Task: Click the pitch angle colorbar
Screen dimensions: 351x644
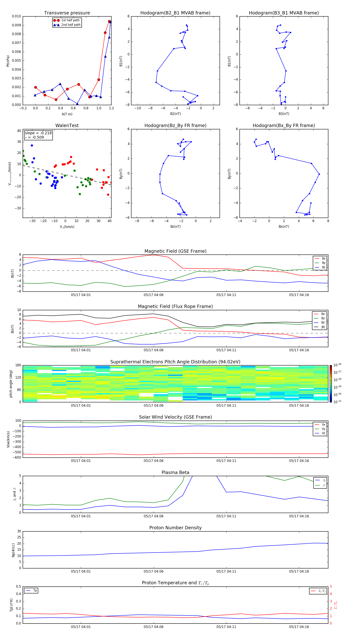Action: 331,384
